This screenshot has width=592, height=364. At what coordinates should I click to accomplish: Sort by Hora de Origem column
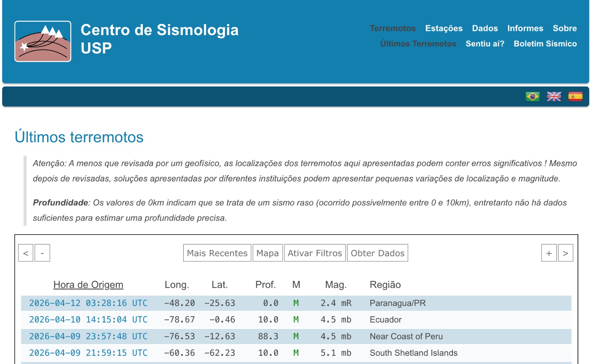(88, 285)
